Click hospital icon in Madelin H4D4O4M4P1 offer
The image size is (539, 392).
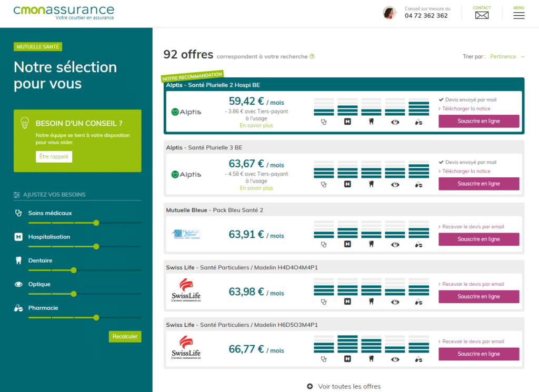pyautogui.click(x=347, y=301)
